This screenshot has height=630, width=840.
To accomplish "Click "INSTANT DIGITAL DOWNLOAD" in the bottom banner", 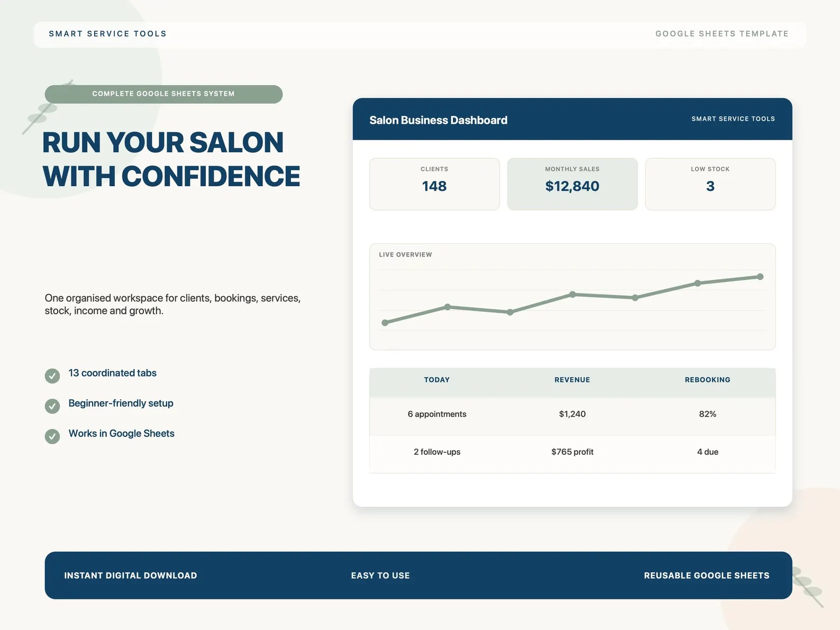I will [x=131, y=576].
